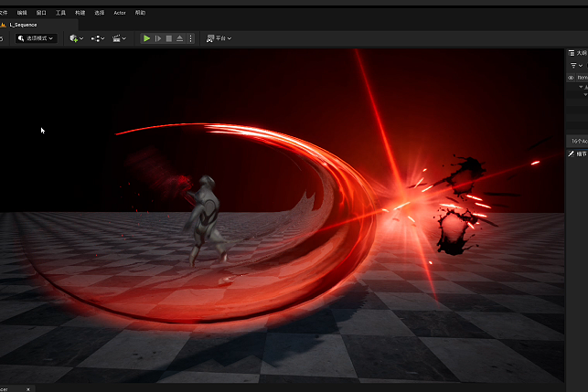The width and height of the screenshot is (588, 392).
Task: Collapse the top-level Outliner tree arrow
Action: pyautogui.click(x=581, y=87)
